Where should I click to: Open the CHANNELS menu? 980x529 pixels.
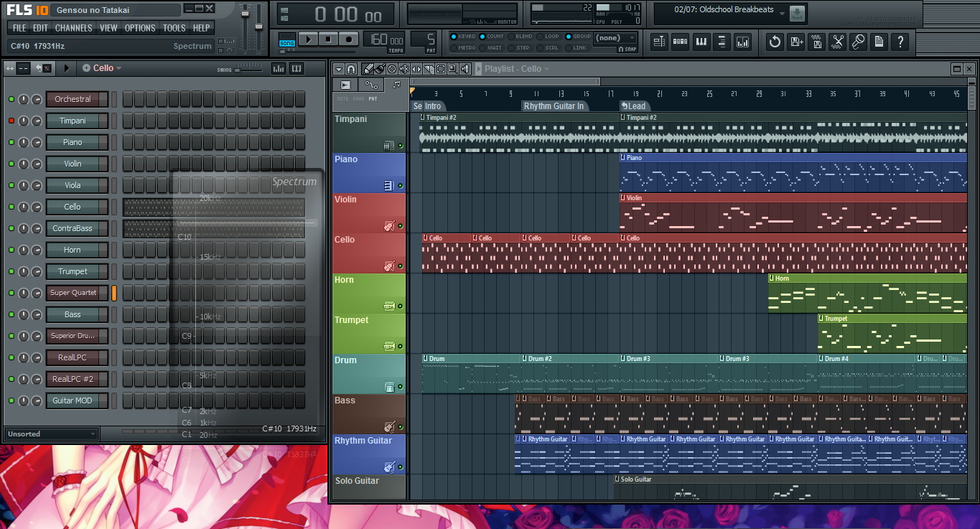point(73,28)
